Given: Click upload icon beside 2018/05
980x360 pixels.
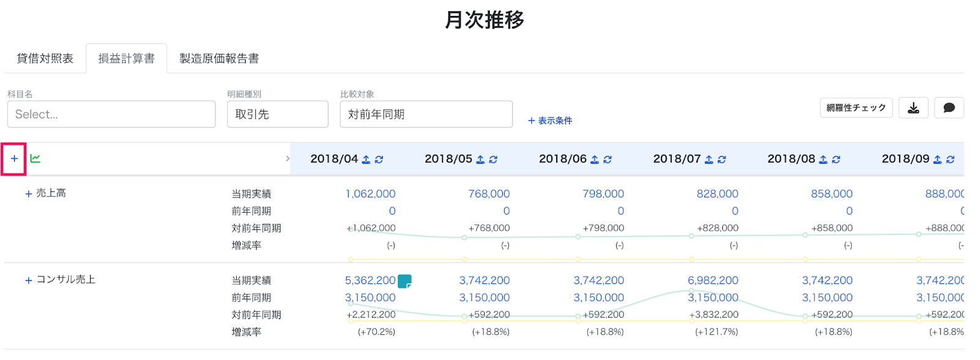Looking at the screenshot, I should [x=480, y=159].
